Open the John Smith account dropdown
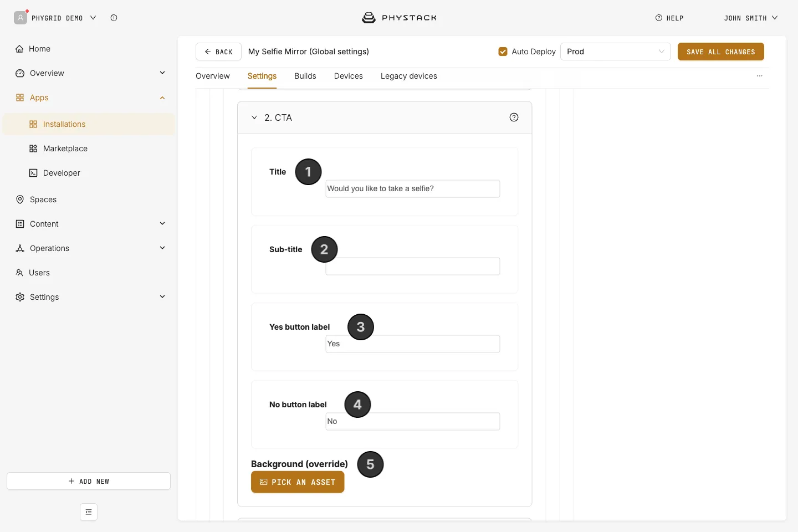798x532 pixels. point(751,18)
